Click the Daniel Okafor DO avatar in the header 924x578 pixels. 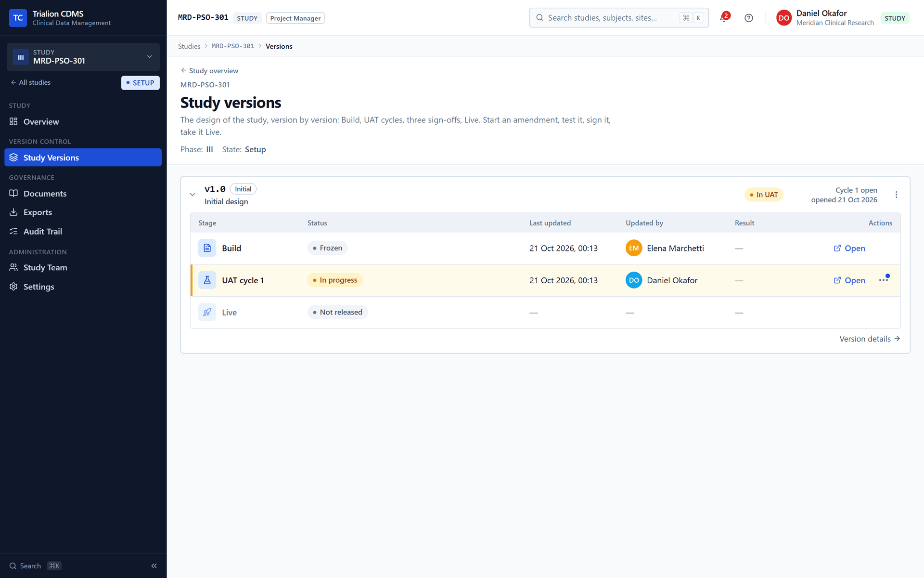click(x=783, y=18)
